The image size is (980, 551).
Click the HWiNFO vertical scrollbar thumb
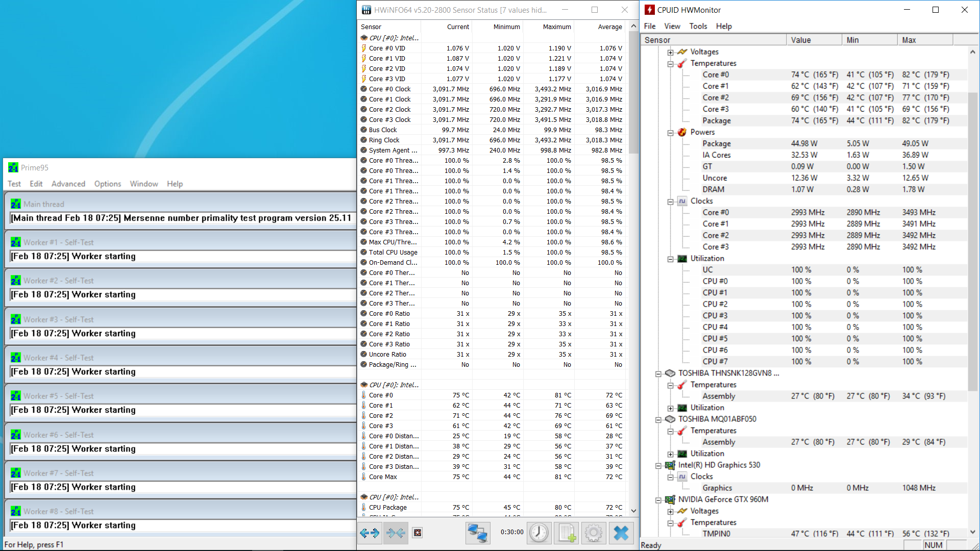click(x=633, y=92)
